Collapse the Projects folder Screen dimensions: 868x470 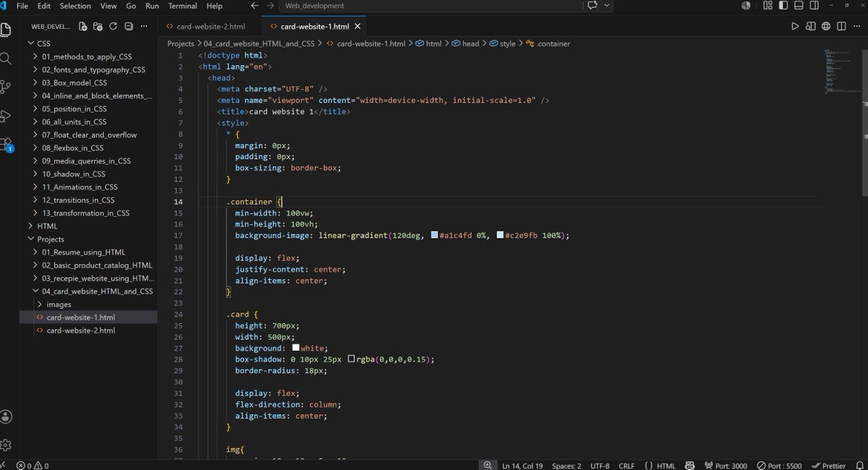88,239
